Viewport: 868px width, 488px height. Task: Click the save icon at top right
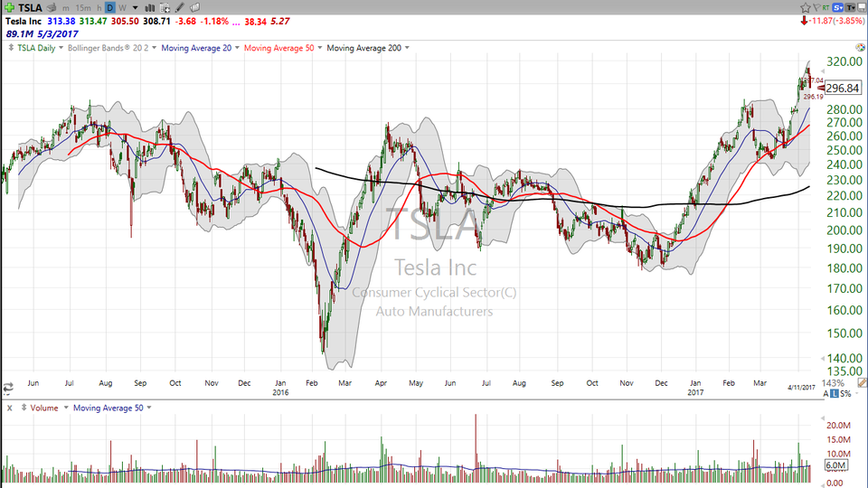863,7
